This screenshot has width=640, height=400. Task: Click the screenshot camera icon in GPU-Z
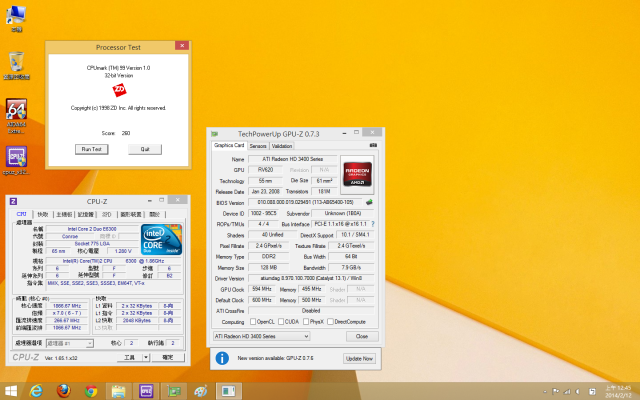373,145
